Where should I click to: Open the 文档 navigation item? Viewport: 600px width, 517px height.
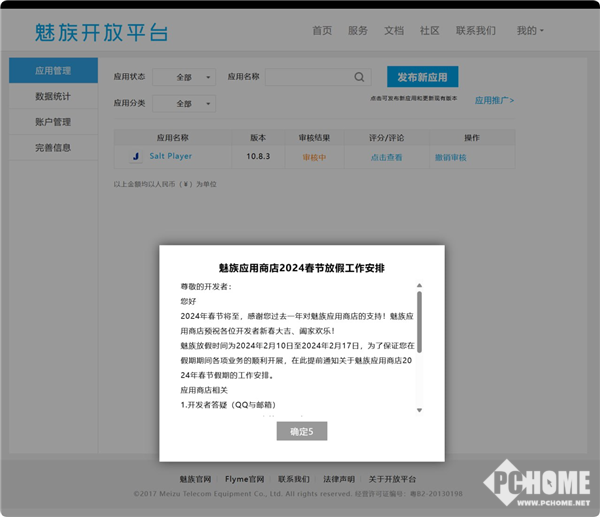[x=394, y=31]
